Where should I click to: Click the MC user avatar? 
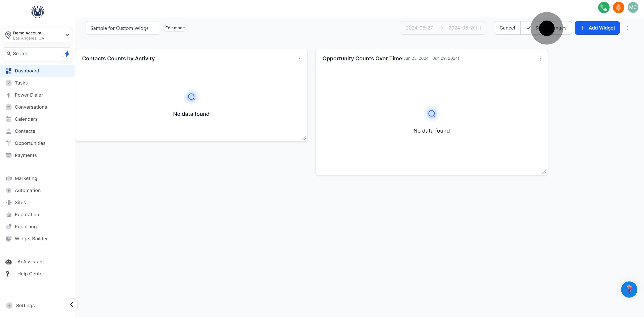(633, 8)
